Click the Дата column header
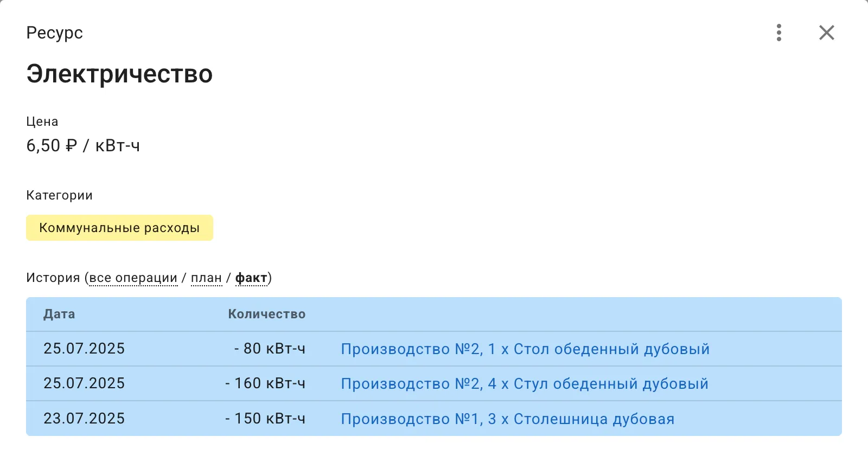This screenshot has width=868, height=475. click(x=60, y=314)
